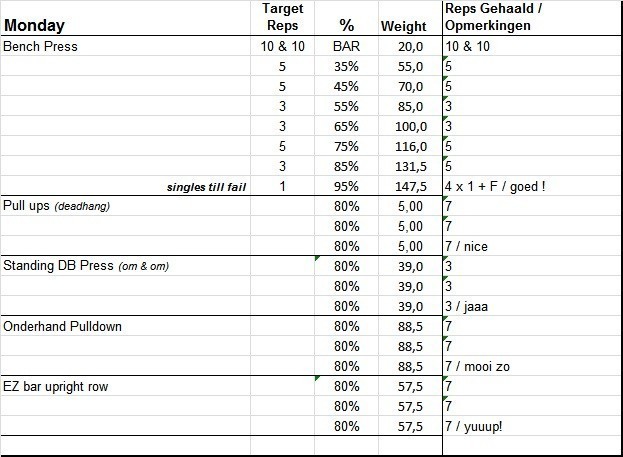Select the Pull ups (deadhang) cell
623x457 pixels.
[x=58, y=206]
